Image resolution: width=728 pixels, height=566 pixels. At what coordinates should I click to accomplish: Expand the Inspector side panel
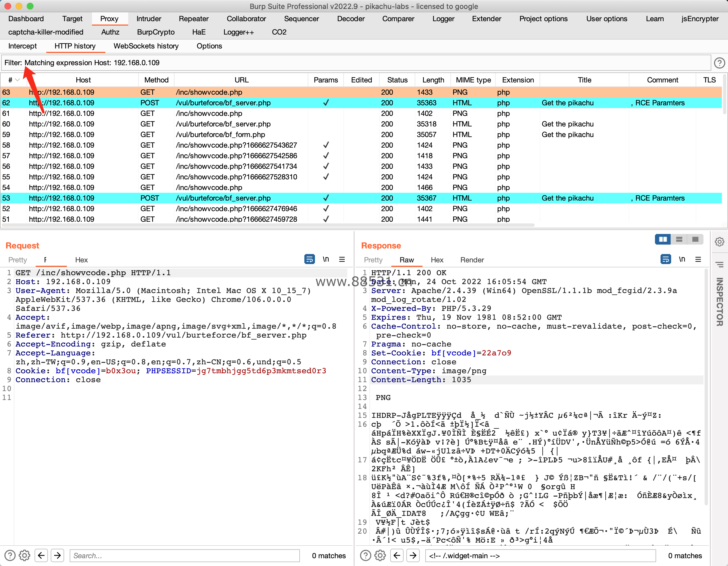(719, 302)
